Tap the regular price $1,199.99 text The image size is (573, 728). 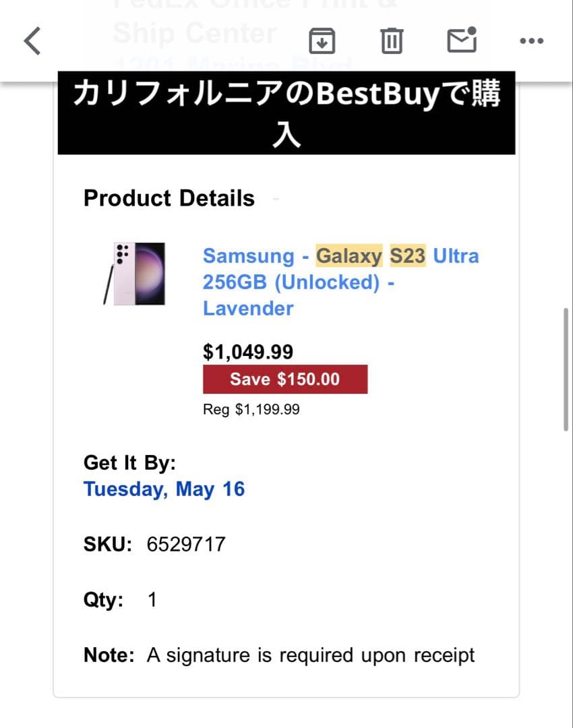251,408
